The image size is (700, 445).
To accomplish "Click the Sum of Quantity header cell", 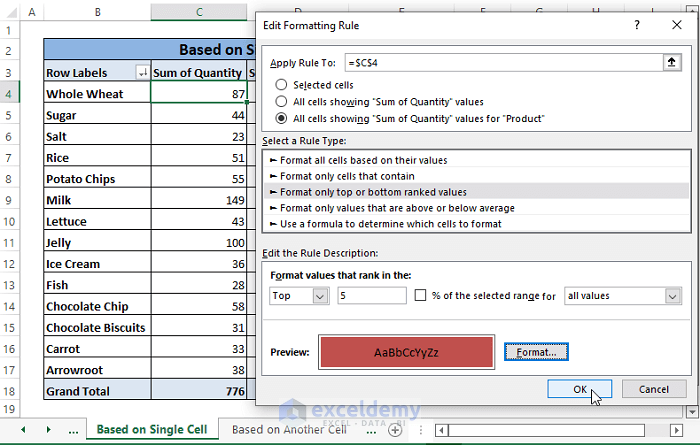I will coord(199,72).
